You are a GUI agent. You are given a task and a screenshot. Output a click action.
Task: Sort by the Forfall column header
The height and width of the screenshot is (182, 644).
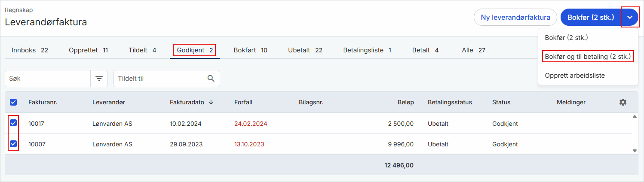click(243, 102)
